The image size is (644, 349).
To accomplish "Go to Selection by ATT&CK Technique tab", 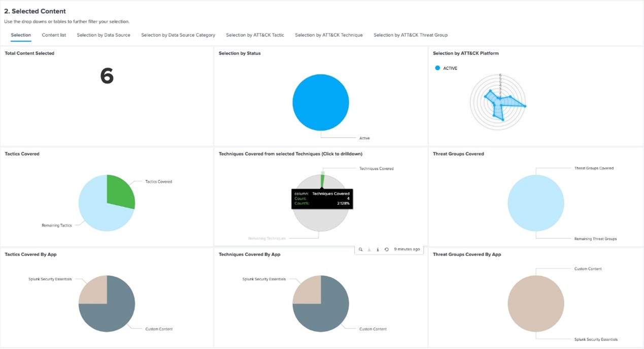I will [329, 35].
